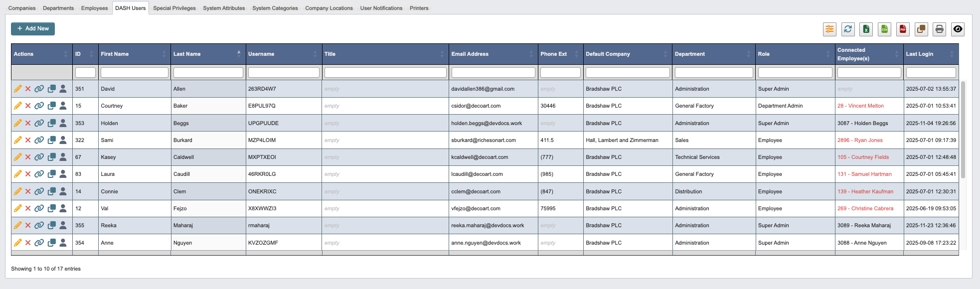Screen dimensions: 980x289
Task: Click the link icon in Val Fejzo's row
Action: [x=39, y=208]
